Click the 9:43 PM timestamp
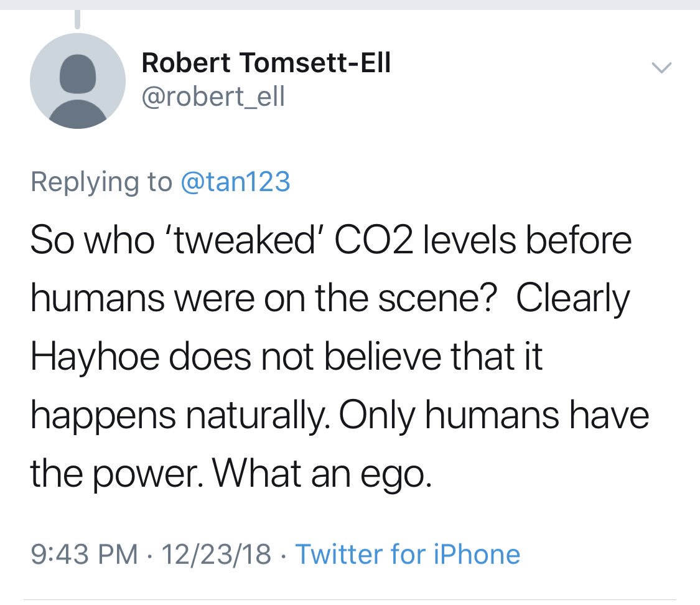 85,554
